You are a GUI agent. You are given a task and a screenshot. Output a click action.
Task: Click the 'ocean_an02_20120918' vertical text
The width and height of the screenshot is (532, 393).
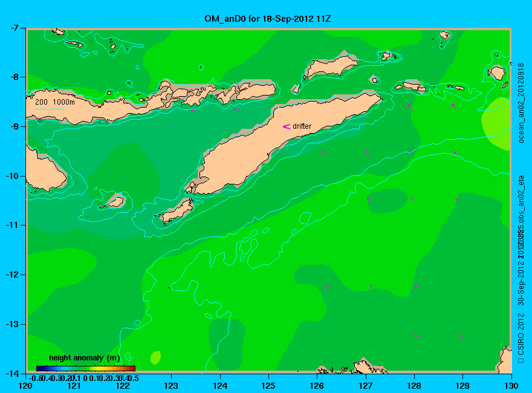(522, 103)
